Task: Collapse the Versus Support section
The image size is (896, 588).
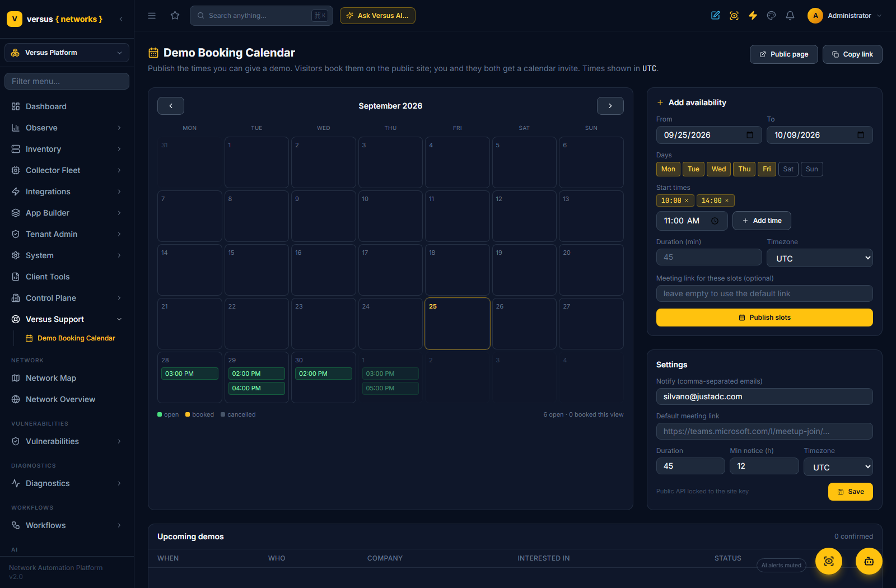Action: click(x=67, y=319)
